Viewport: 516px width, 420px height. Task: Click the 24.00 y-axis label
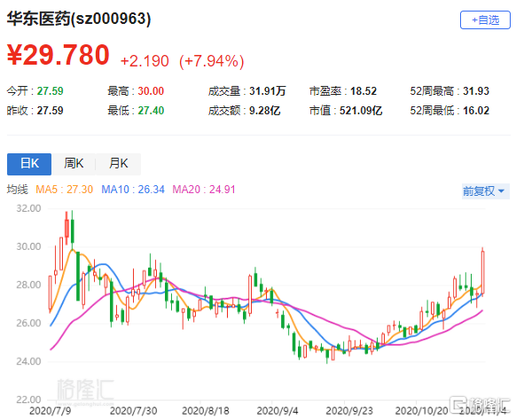[x=28, y=362]
